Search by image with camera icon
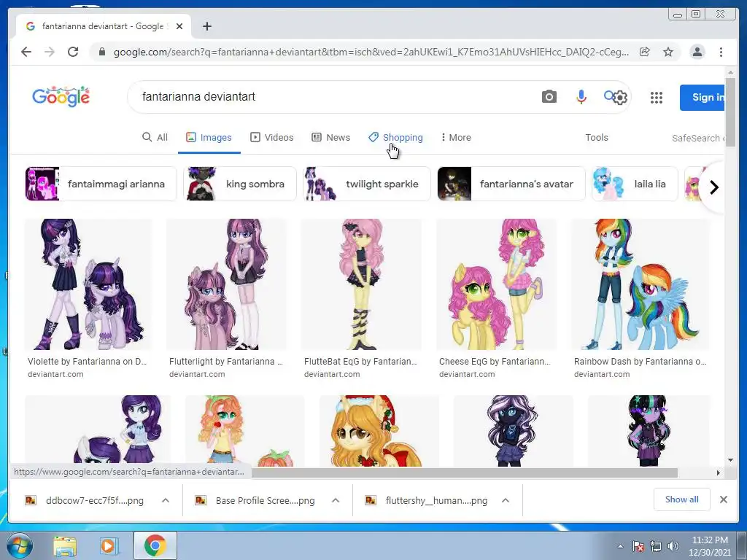 (549, 97)
